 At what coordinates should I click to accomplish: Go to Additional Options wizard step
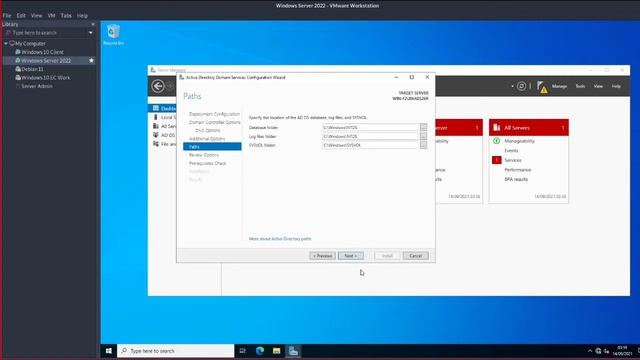[x=207, y=139]
